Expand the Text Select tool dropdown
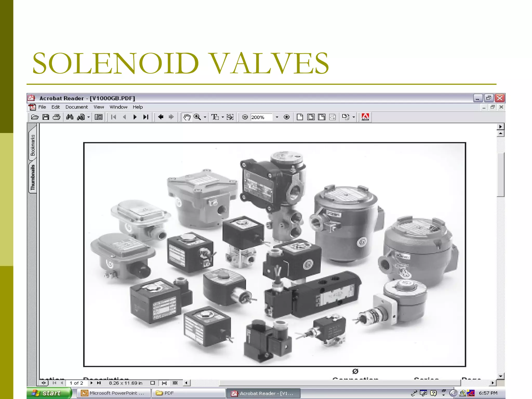532x399 pixels. tap(223, 117)
